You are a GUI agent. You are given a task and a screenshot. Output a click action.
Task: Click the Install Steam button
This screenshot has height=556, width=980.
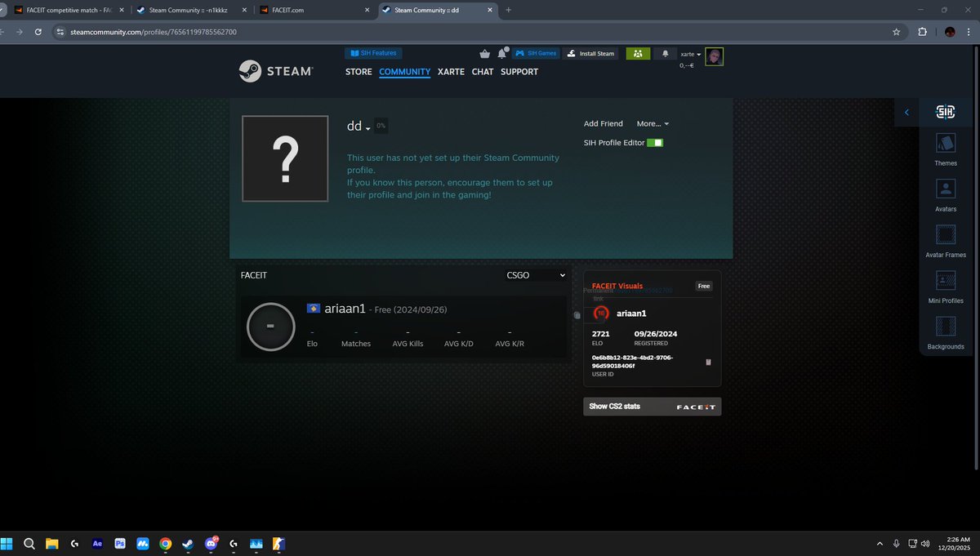tap(590, 53)
